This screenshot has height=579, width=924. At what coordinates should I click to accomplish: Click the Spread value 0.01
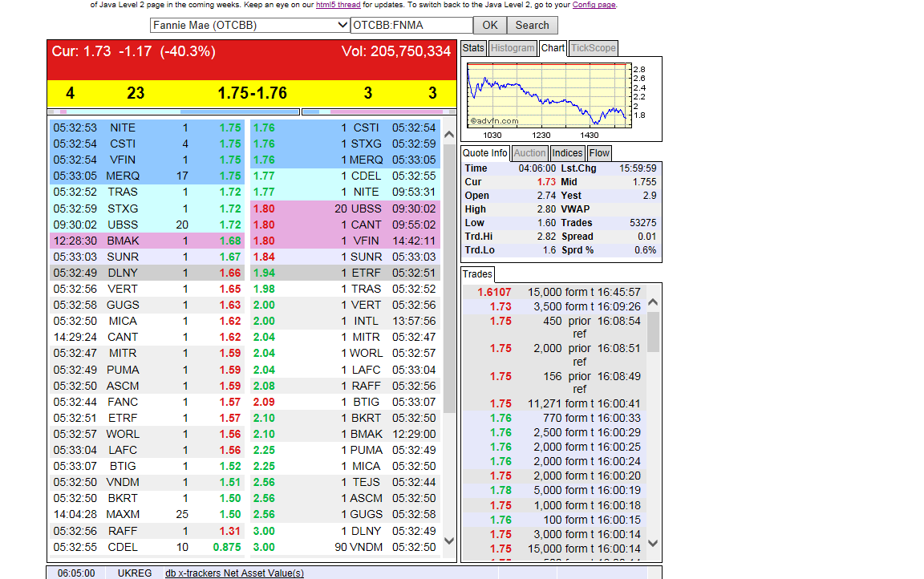pyautogui.click(x=647, y=237)
